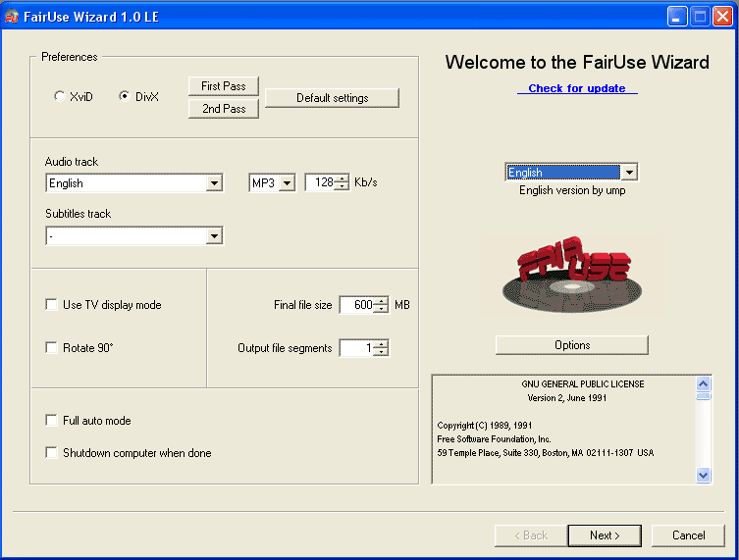This screenshot has width=739, height=560.
Task: Expand the MP3 audio format dropdown
Action: pos(287,182)
